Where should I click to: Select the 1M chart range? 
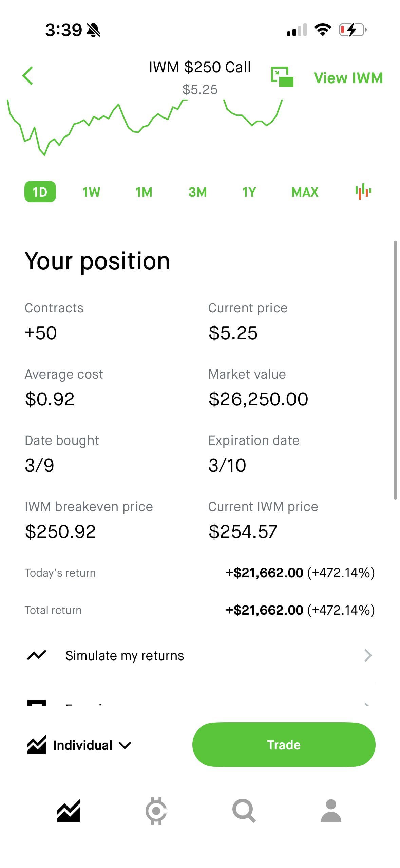tap(144, 192)
